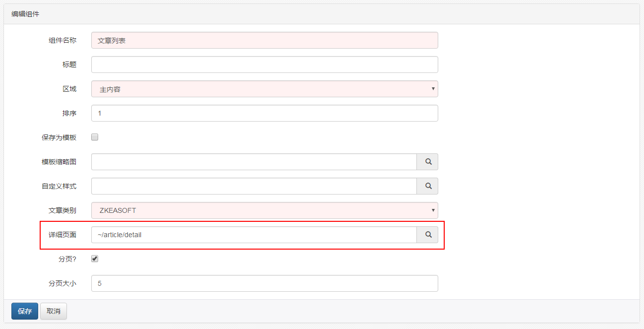Viewport: 644px width, 329px height.
Task: Focus the 组件名称 input field
Action: [x=264, y=40]
